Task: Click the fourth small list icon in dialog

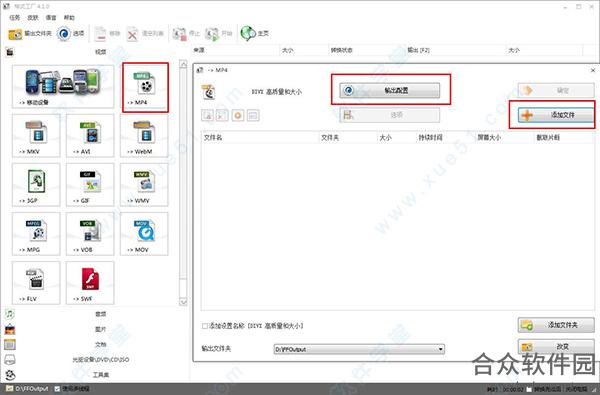Action: click(x=253, y=115)
